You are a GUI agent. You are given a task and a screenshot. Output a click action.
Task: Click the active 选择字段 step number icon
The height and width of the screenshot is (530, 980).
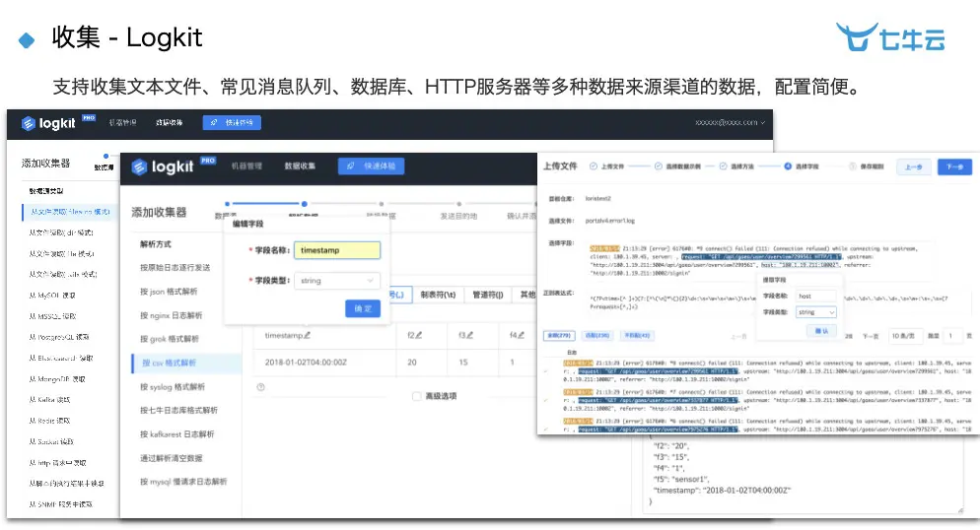click(x=788, y=166)
